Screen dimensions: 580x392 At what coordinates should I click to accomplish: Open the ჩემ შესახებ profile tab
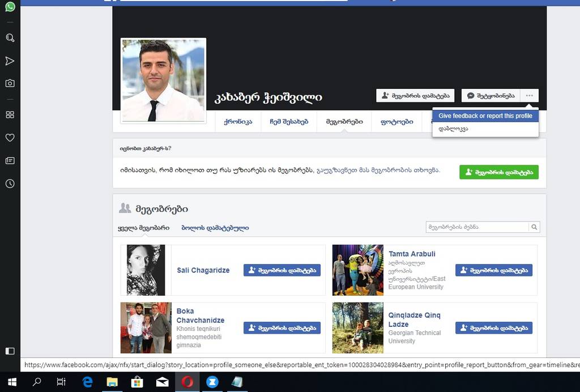(x=289, y=121)
